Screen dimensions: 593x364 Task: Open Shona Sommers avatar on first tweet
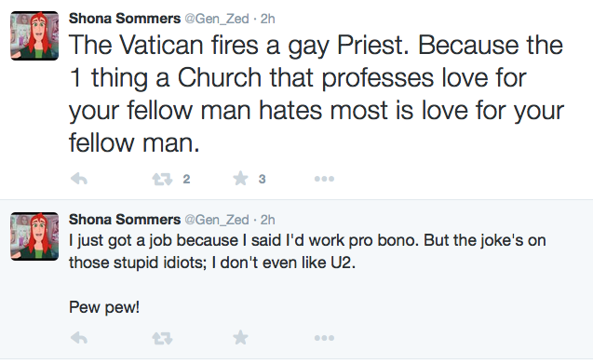coord(34,35)
